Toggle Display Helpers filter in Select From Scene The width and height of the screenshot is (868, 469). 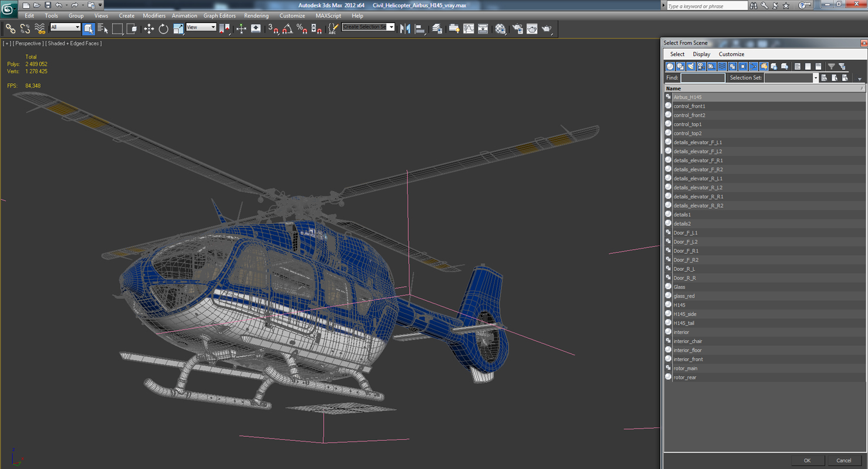tap(711, 66)
